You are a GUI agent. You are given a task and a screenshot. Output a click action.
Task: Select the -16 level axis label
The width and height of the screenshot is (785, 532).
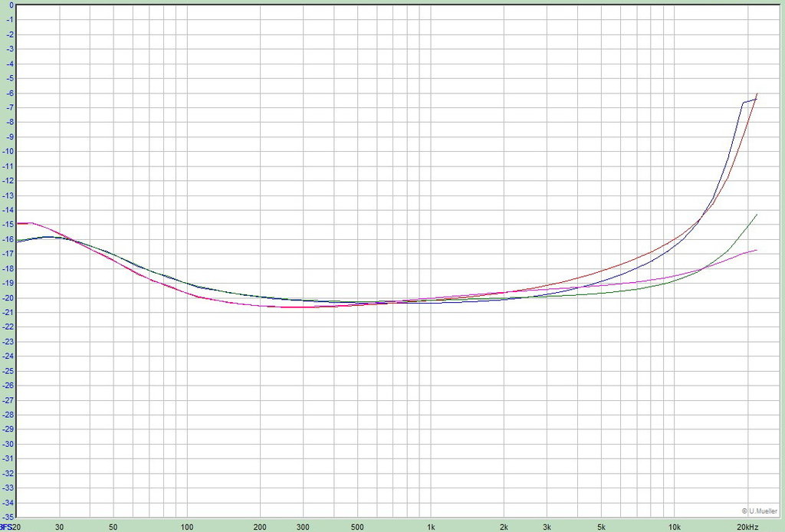click(x=8, y=239)
